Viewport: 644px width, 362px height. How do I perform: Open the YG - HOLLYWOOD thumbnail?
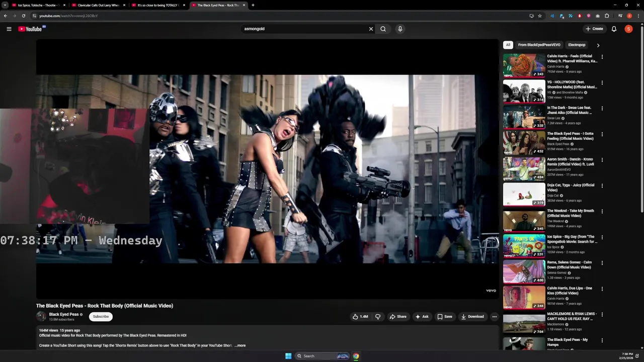tap(524, 91)
